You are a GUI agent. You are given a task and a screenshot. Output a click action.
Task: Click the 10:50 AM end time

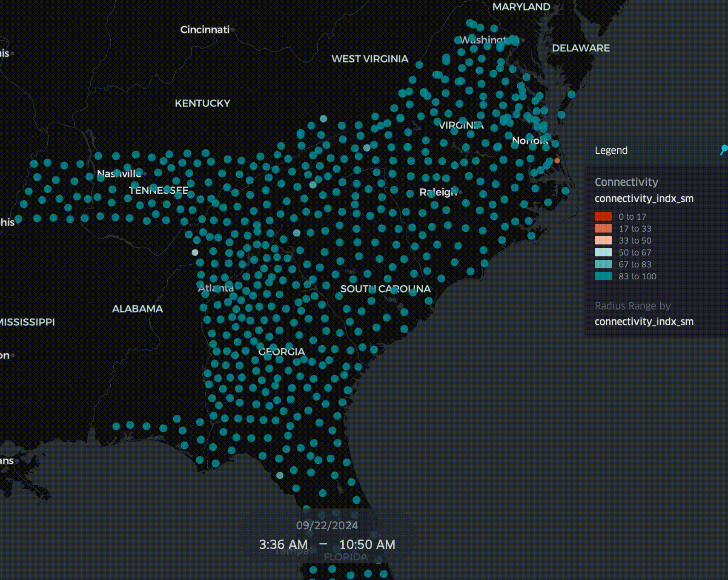coord(367,545)
